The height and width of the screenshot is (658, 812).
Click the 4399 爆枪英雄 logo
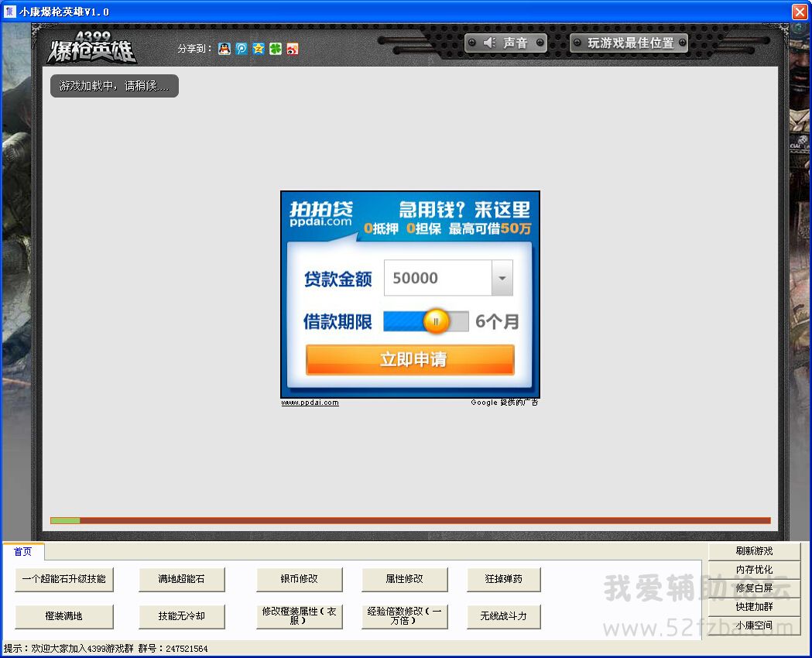[91, 47]
